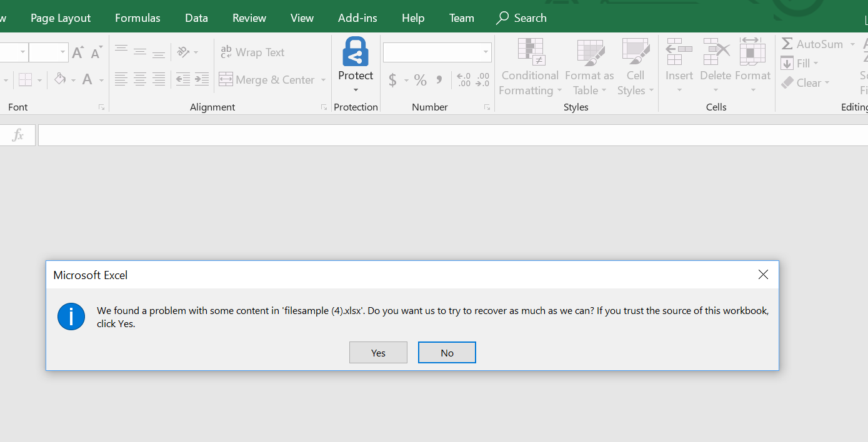Click the Comma Style icon
This screenshot has width=868, height=442.
tap(438, 81)
